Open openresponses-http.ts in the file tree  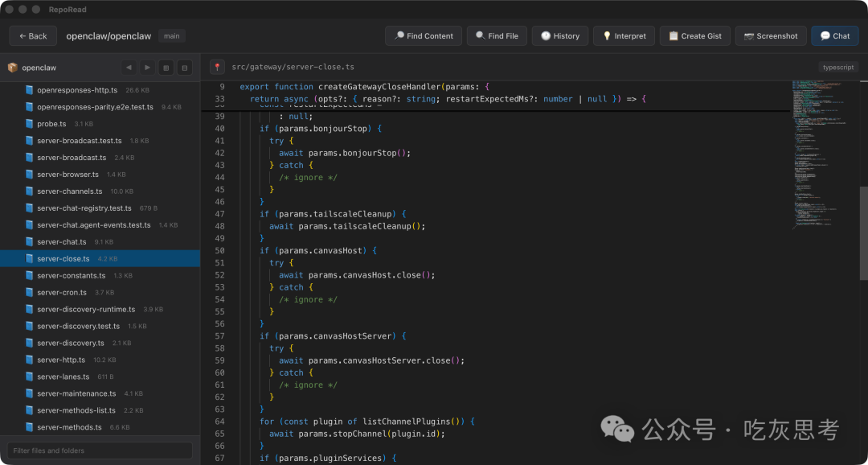tap(100, 90)
